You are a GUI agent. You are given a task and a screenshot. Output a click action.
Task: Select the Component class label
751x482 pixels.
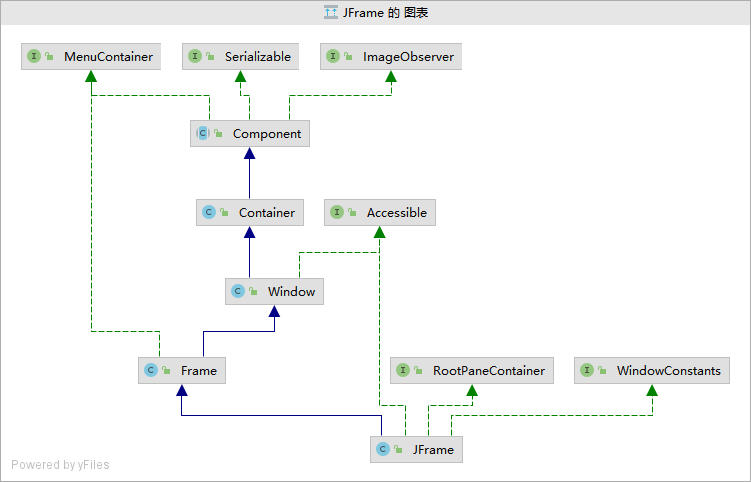pyautogui.click(x=266, y=133)
